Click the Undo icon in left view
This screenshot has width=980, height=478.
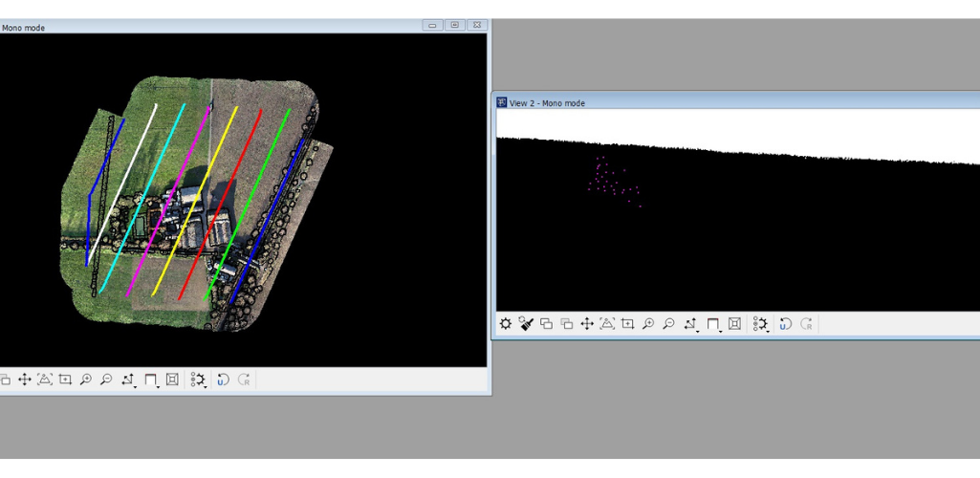pos(224,380)
